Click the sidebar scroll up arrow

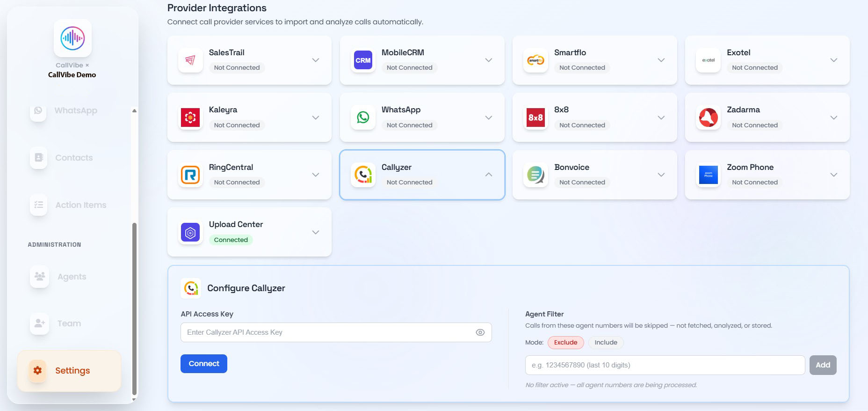134,111
